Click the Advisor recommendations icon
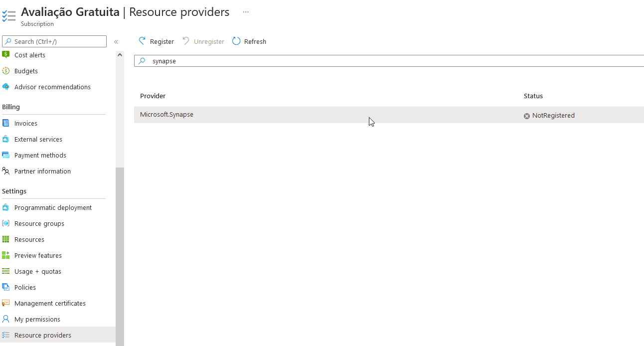 coord(6,87)
